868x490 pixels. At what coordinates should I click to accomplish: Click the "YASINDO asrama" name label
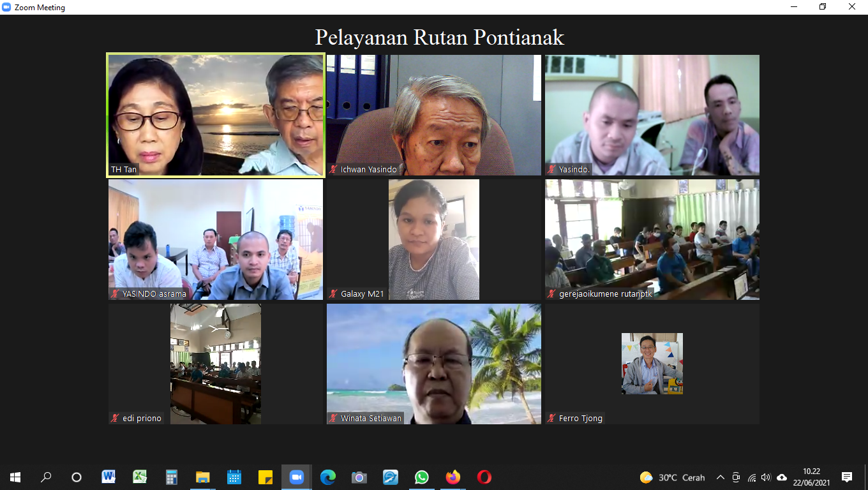[x=154, y=294]
